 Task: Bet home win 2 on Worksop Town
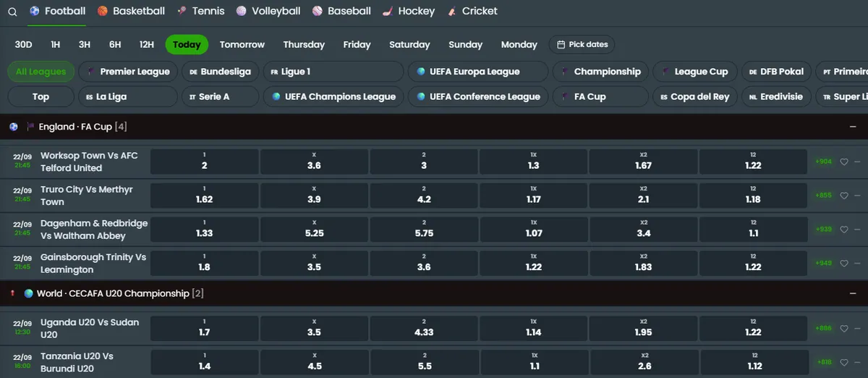click(204, 161)
